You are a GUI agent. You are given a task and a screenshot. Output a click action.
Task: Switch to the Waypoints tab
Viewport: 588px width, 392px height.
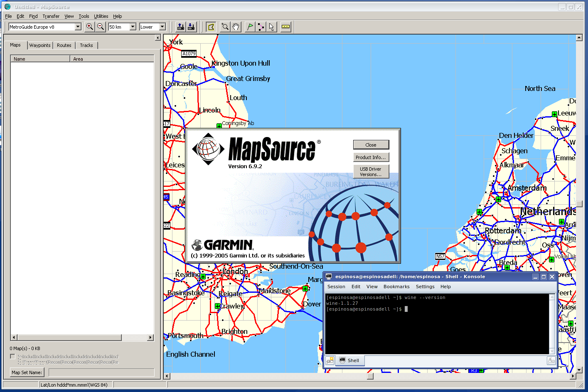pos(40,45)
